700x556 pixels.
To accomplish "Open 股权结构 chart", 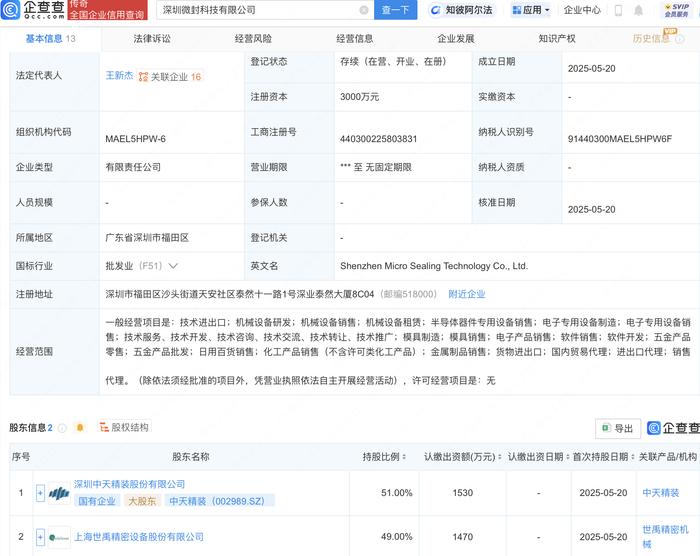I will [x=124, y=427].
